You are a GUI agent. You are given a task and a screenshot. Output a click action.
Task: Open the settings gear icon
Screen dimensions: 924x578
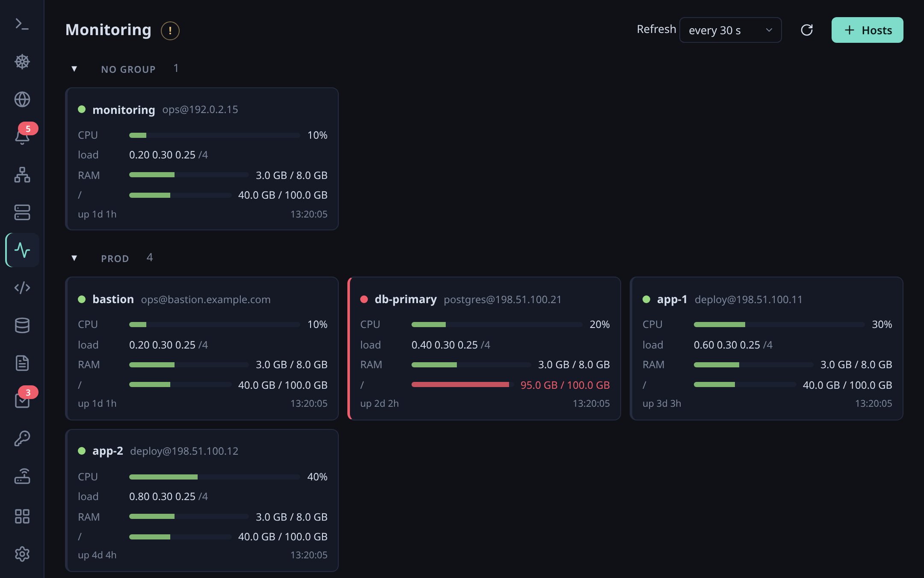(22, 554)
